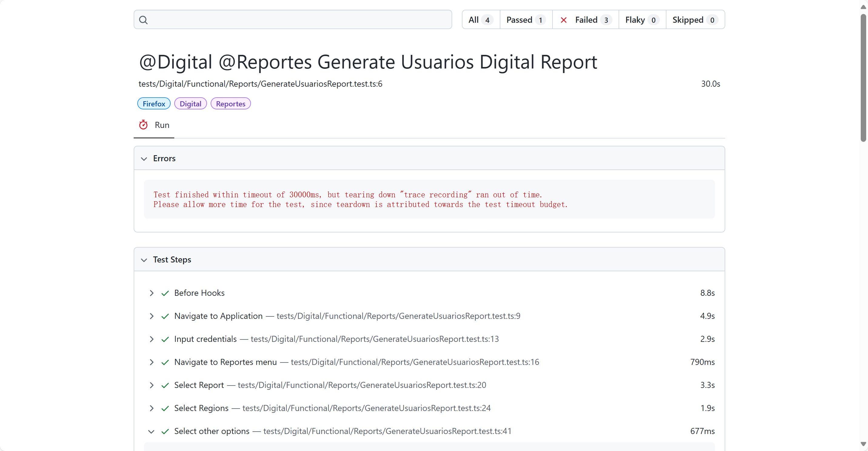Viewport: 868px width, 451px height.
Task: Click the 3.3s step duration
Action: [707, 385]
